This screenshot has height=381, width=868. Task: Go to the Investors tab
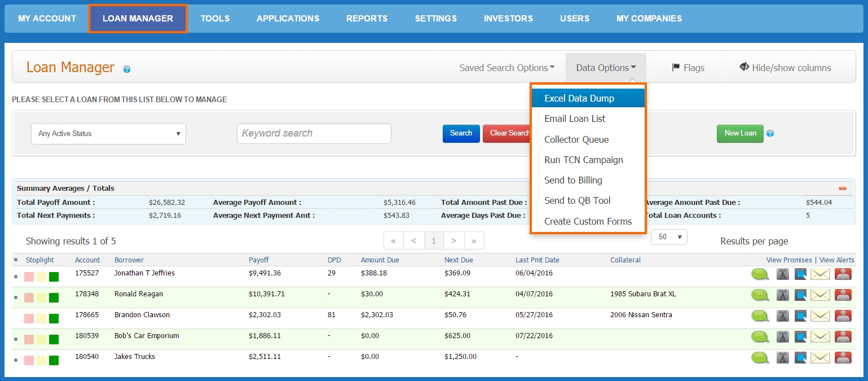pyautogui.click(x=508, y=19)
